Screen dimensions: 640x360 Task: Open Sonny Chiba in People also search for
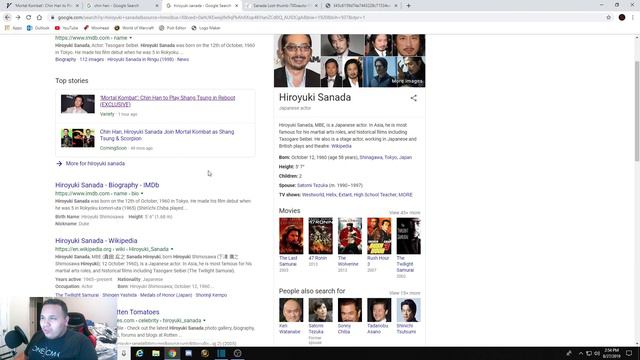click(x=350, y=310)
